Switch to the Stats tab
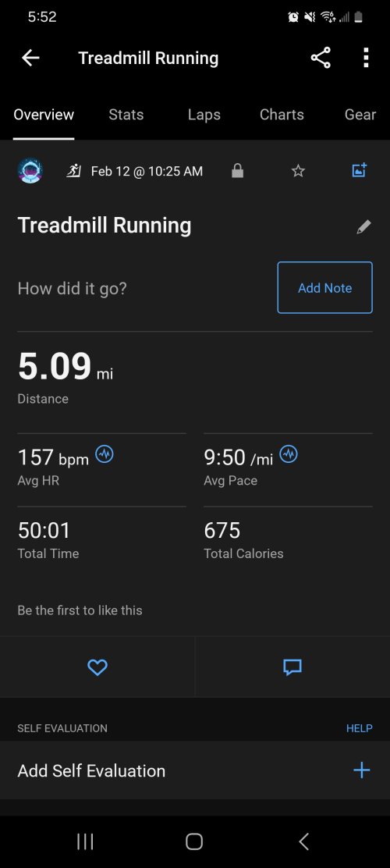Viewport: 390px width, 868px height. pyautogui.click(x=126, y=115)
